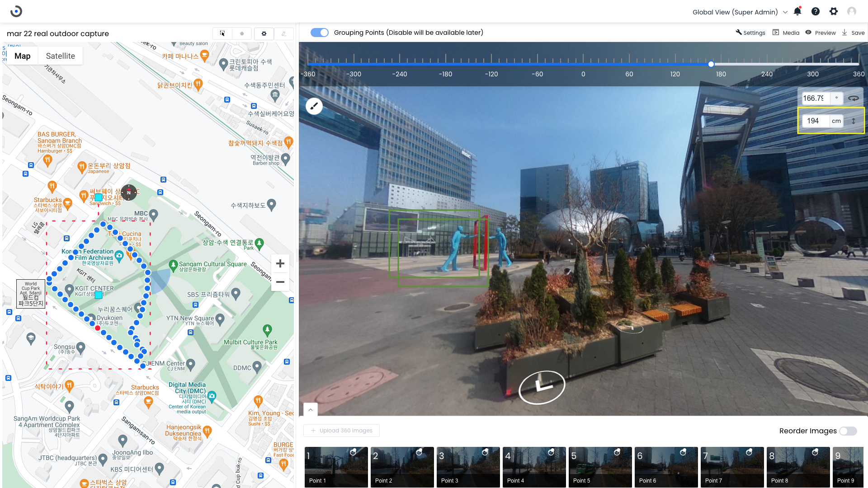This screenshot has width=868, height=488.
Task: Click the face-blur icon on Point 6 thumbnail
Action: 684,452
